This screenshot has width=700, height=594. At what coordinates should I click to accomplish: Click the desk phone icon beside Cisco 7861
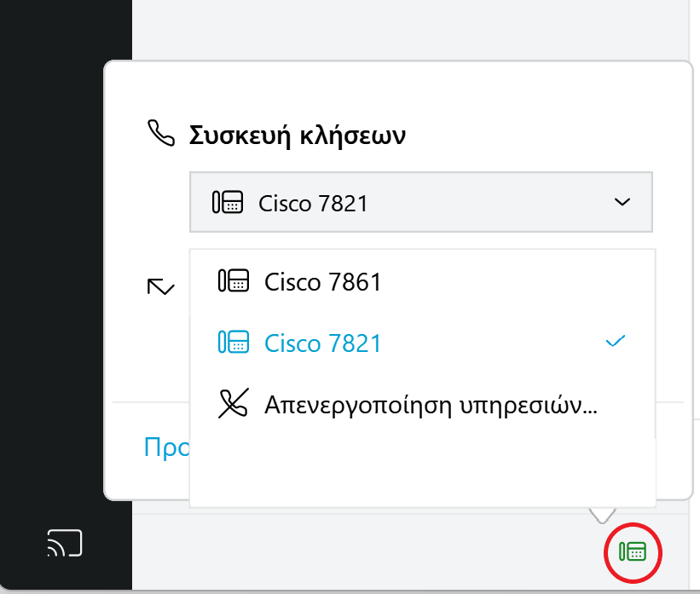tap(234, 280)
